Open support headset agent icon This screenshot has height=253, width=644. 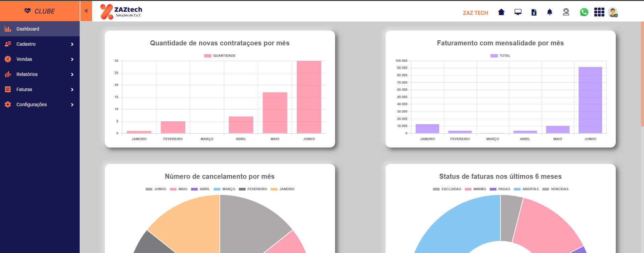click(566, 12)
